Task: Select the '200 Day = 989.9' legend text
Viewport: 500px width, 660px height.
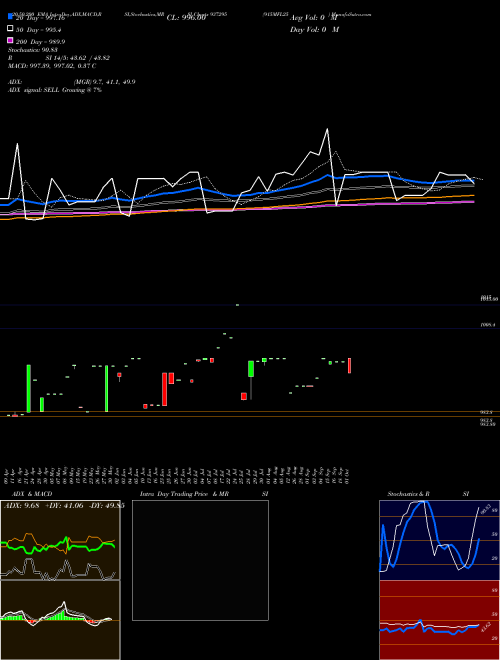Action: pos(40,42)
